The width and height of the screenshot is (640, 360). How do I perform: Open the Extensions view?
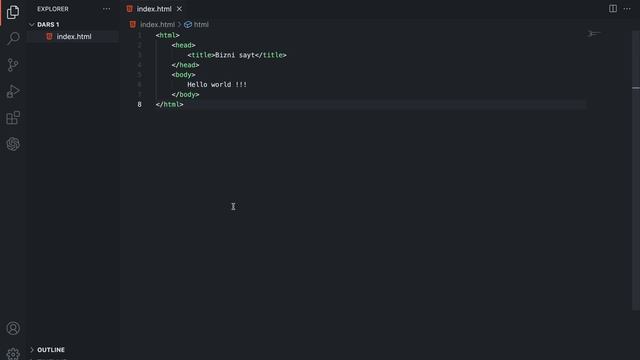tap(13, 118)
